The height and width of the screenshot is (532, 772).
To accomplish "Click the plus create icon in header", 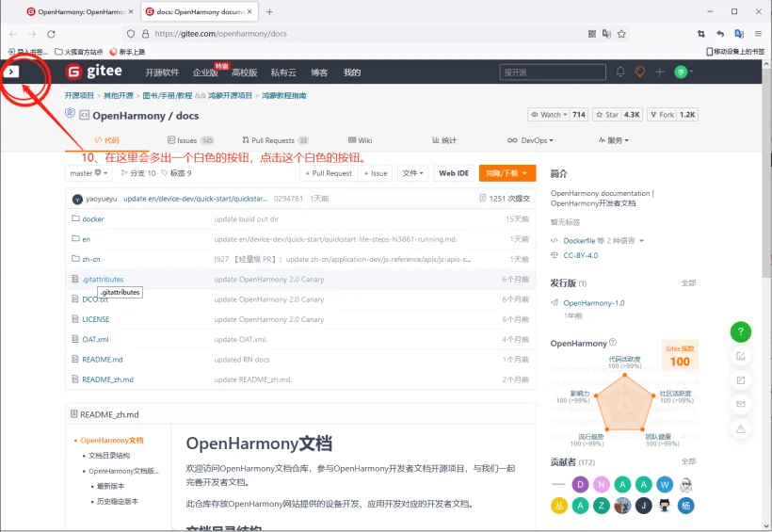I will (660, 72).
